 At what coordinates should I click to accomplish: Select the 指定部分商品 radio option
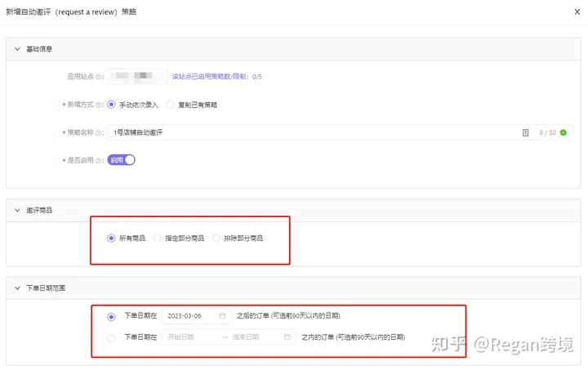pyautogui.click(x=157, y=238)
